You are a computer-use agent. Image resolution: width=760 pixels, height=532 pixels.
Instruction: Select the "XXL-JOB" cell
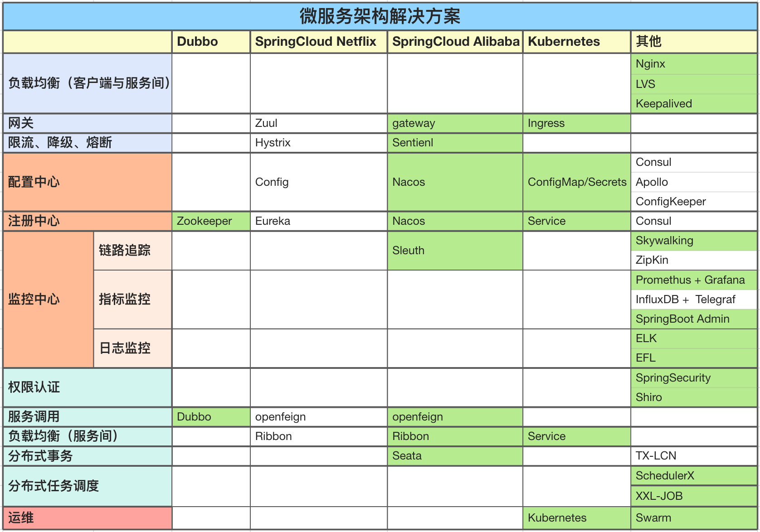[x=694, y=496]
